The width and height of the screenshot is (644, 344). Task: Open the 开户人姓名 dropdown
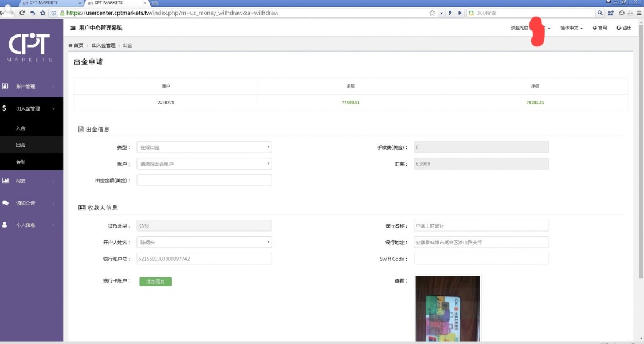[x=204, y=242]
